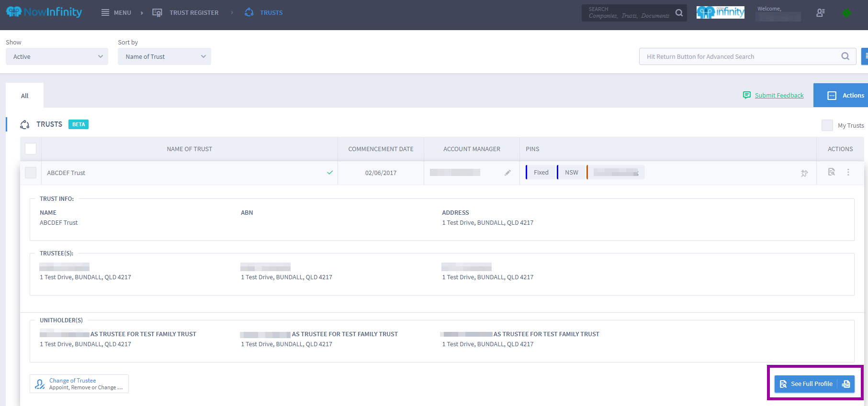Image resolution: width=868 pixels, height=406 pixels.
Task: Click the ABCDEF Trust name under NAME
Action: 58,223
